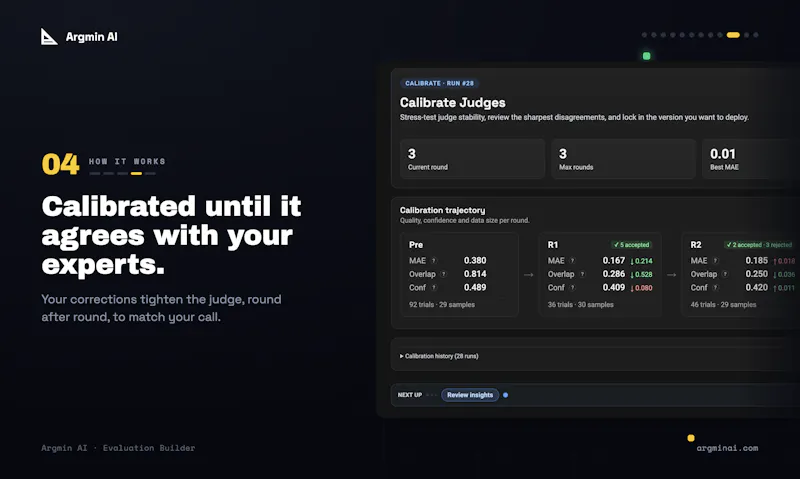Select the Best MAE stat card
This screenshot has width=800, height=479.
tap(751, 159)
